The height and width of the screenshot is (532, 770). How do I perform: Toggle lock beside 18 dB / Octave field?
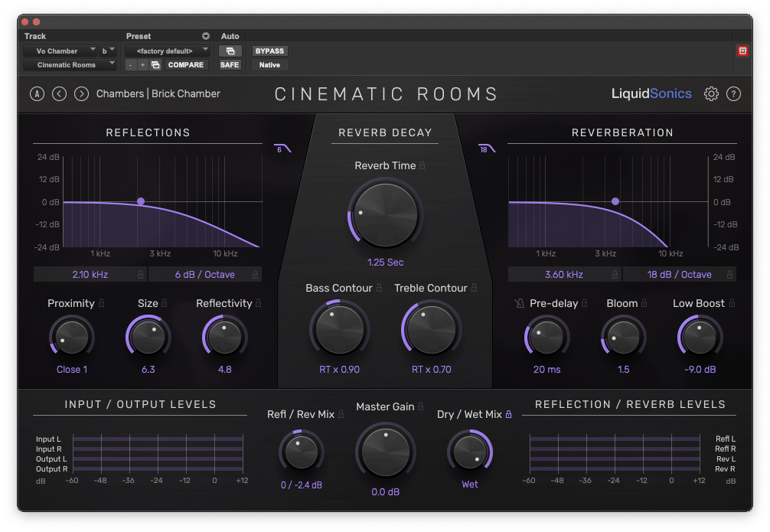coord(729,274)
